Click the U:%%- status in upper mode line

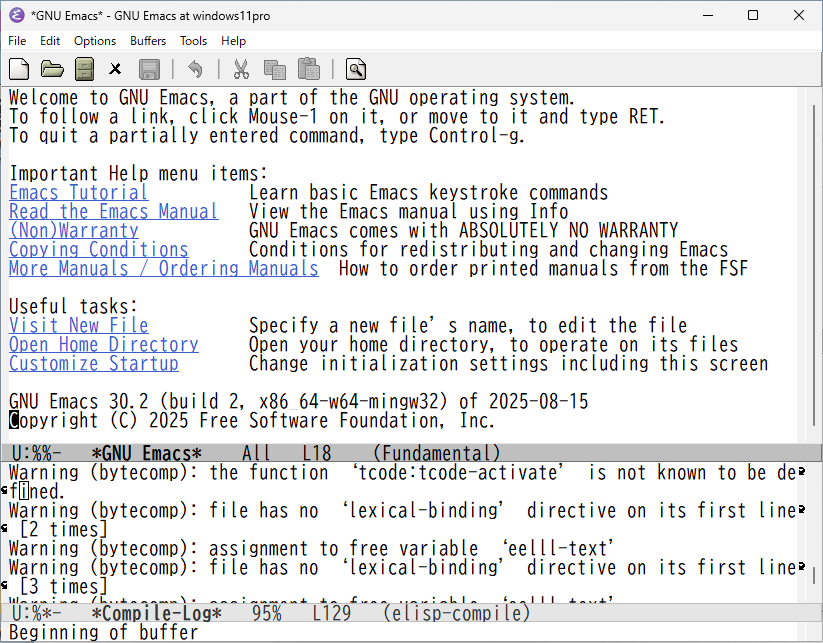click(x=36, y=453)
